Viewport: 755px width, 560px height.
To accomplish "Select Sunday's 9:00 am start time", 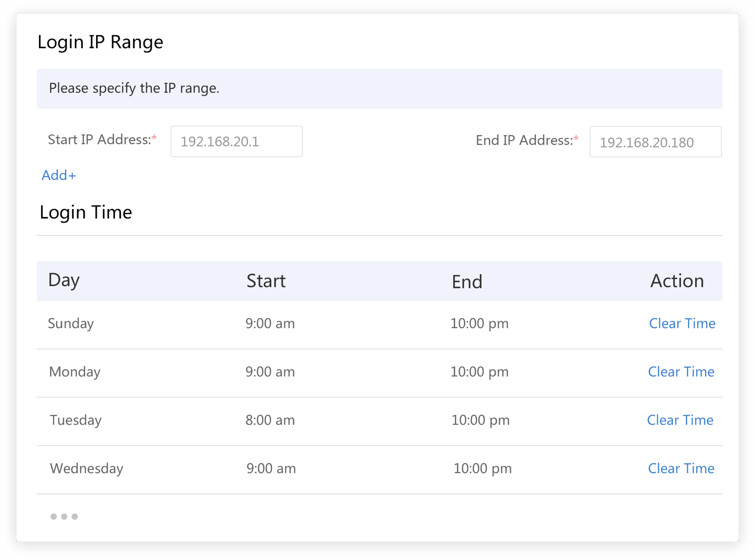I will click(x=270, y=323).
